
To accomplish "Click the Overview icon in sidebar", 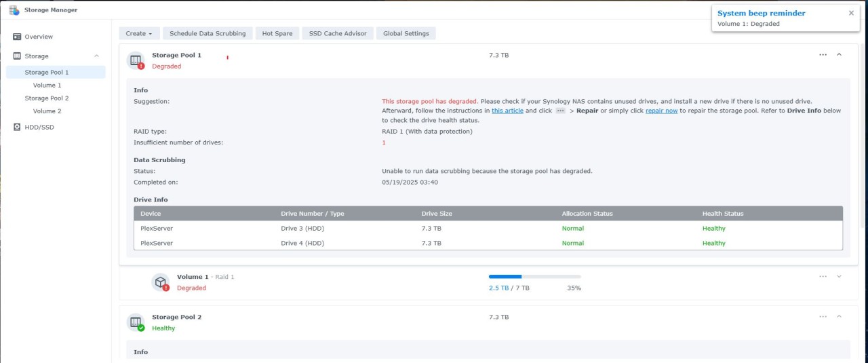I will pos(17,37).
